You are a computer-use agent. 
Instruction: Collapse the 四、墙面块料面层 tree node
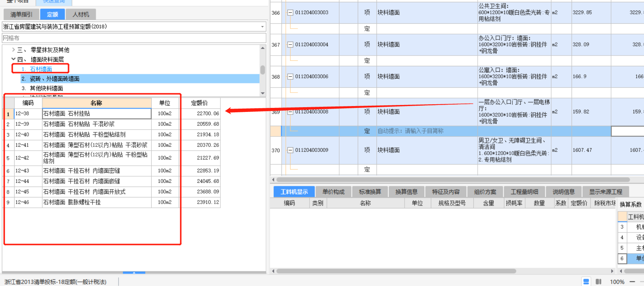click(x=13, y=59)
